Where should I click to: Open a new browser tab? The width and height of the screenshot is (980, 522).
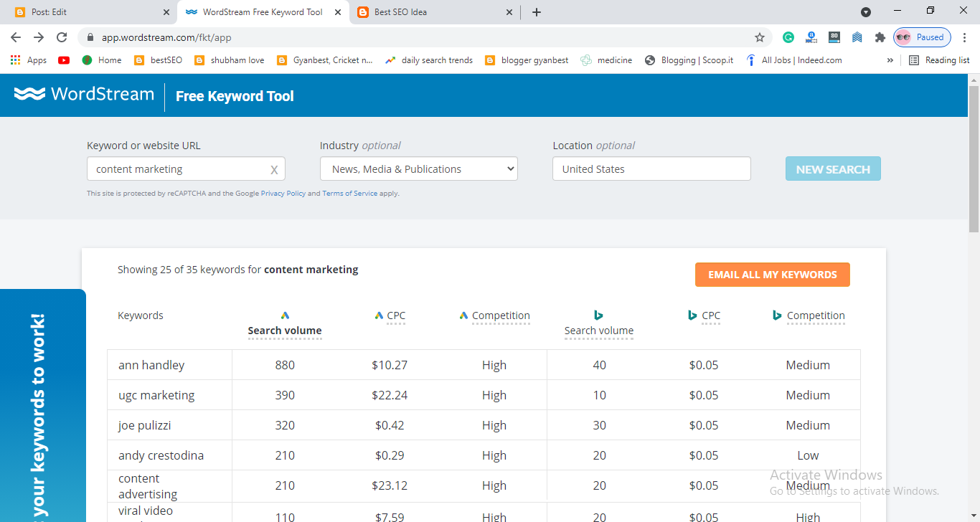click(x=537, y=12)
